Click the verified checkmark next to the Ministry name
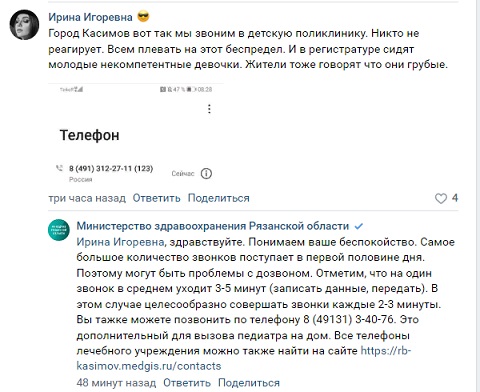 click(x=359, y=227)
